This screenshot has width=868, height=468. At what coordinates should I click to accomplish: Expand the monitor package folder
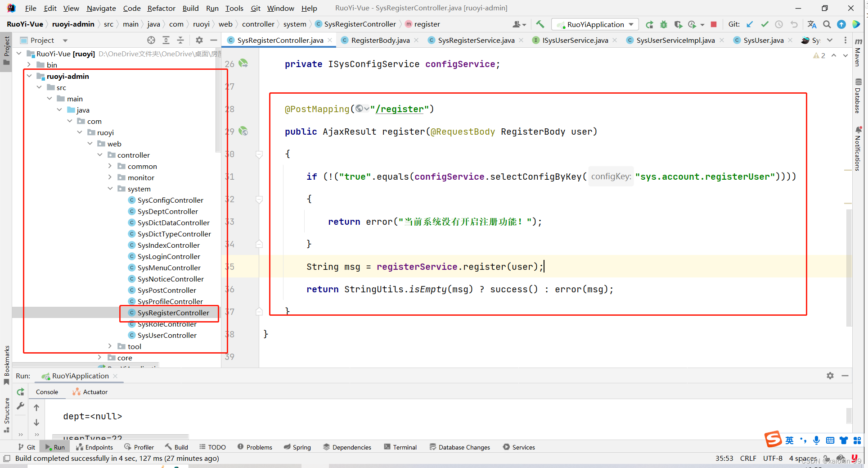(110, 177)
